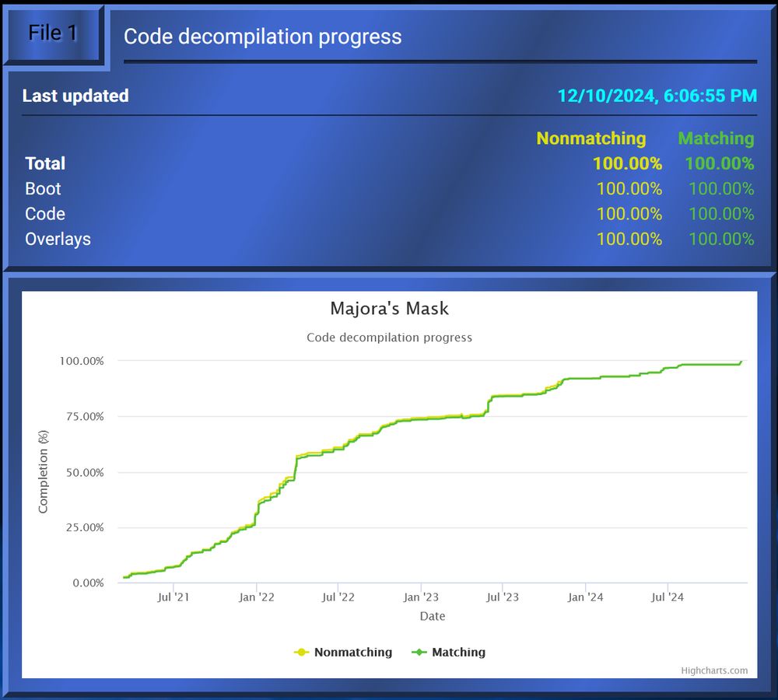Select the Overlays row label
The height and width of the screenshot is (700, 778).
58,239
